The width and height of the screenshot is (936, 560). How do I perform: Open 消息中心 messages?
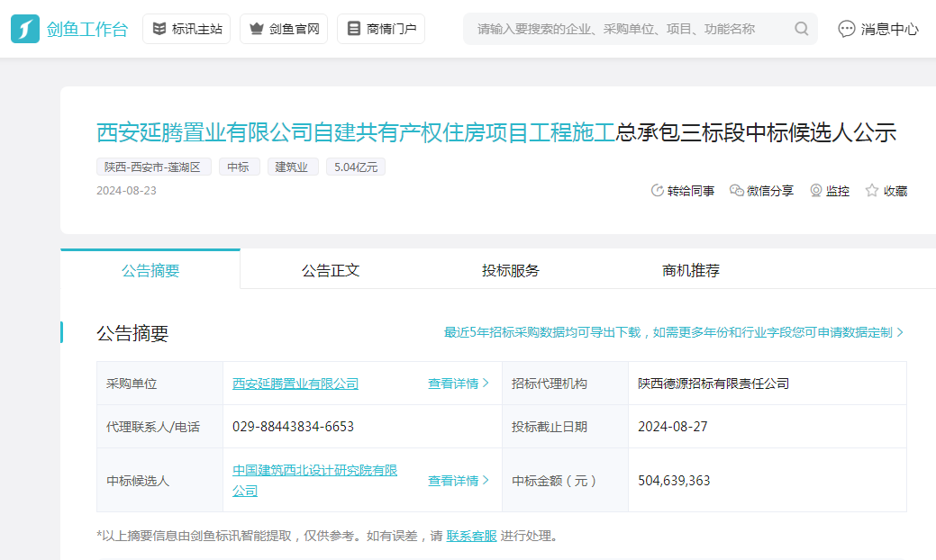(x=878, y=29)
